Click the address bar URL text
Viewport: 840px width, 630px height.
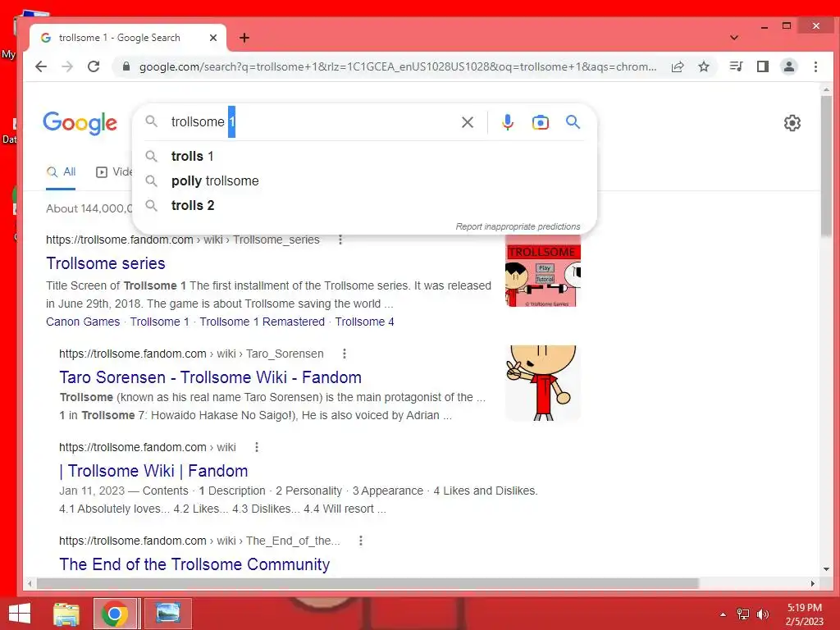click(x=398, y=66)
